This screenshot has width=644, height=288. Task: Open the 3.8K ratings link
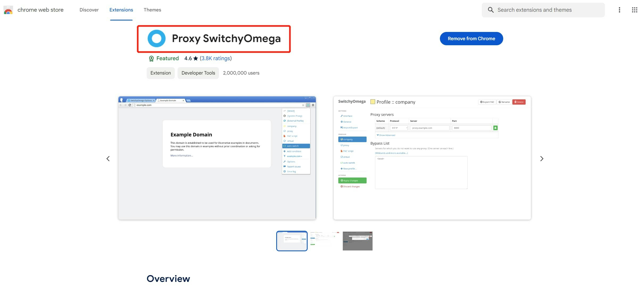[216, 58]
